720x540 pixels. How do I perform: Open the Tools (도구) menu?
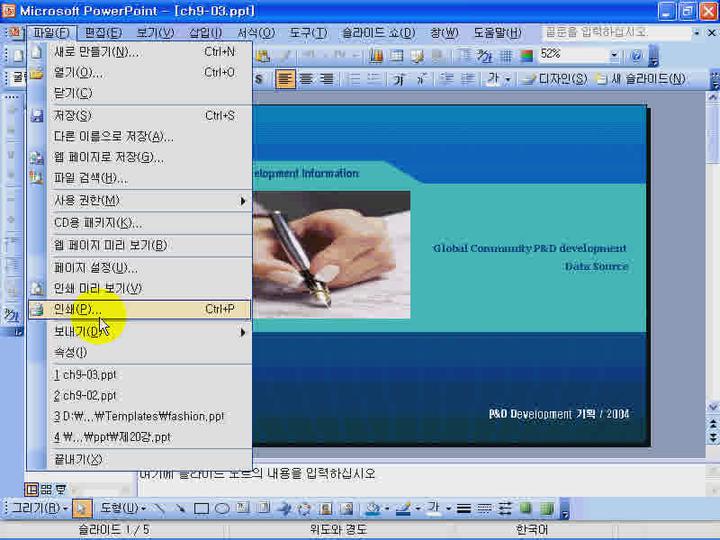pos(308,33)
